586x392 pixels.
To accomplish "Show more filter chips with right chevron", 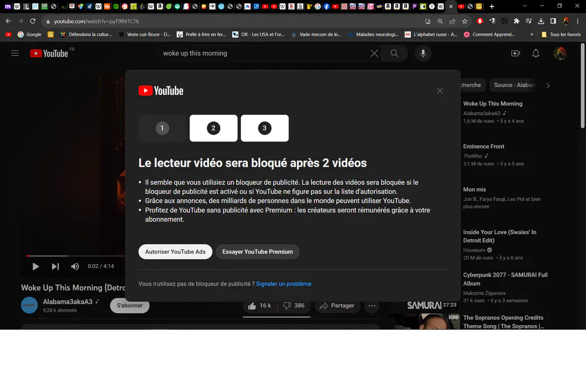I will pos(548,86).
